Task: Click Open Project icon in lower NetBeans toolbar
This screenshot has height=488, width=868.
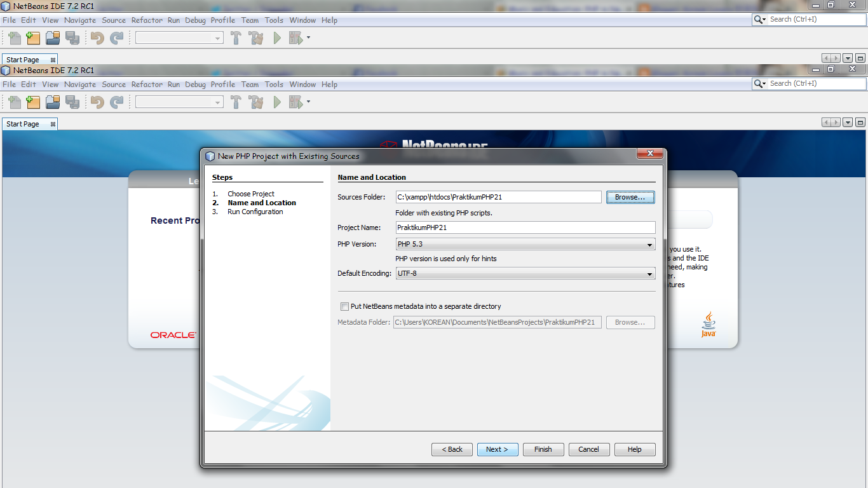Action: point(53,102)
